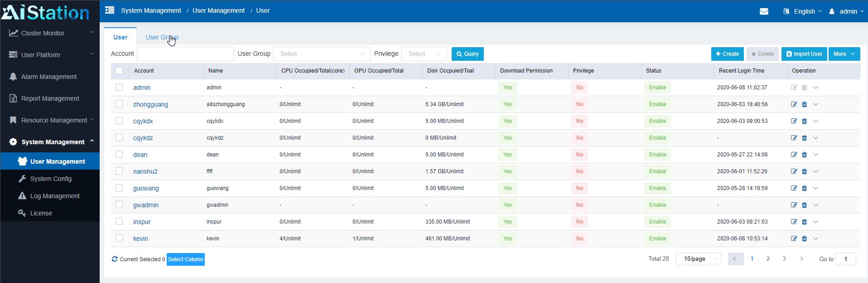This screenshot has width=868, height=283.
Task: Toggle the sidebar collapse hamburger icon
Action: click(110, 10)
